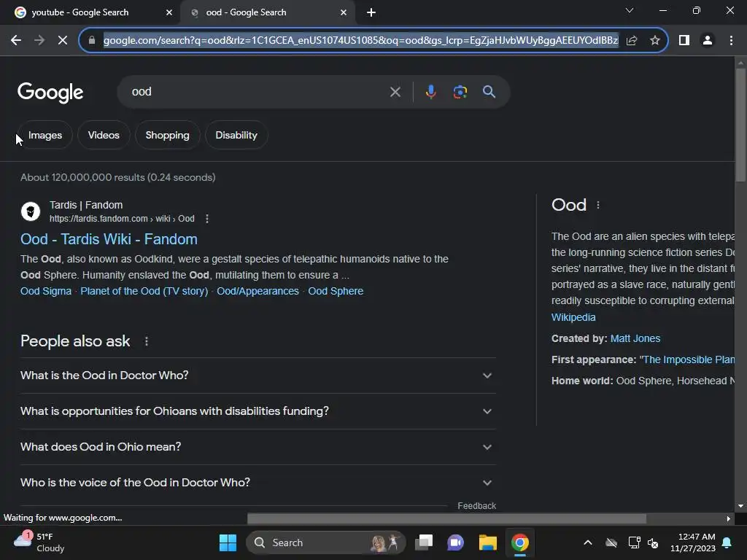This screenshot has width=747, height=560.
Task: Open Chrome three-dot menu
Action: (x=731, y=41)
